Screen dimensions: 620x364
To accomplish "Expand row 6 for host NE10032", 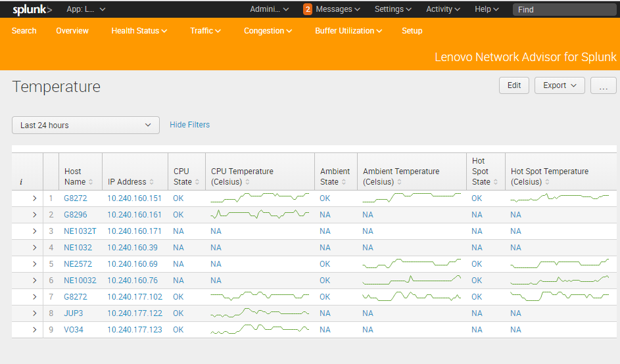I will [34, 280].
